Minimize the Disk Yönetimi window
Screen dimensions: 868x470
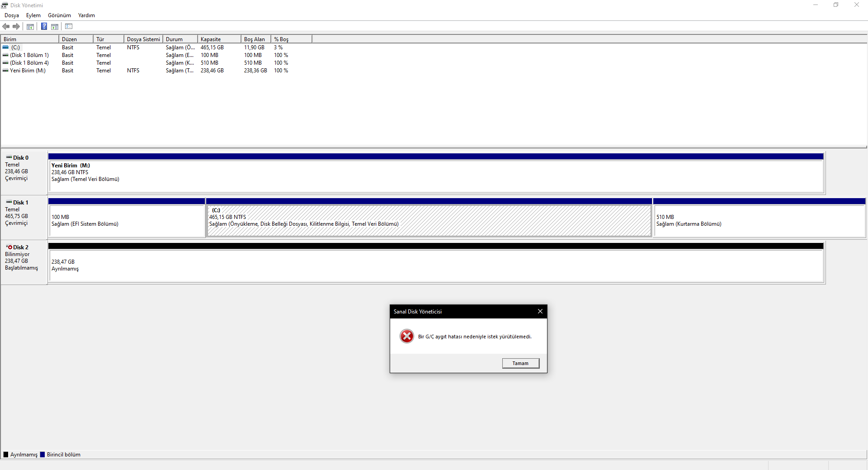(816, 5)
